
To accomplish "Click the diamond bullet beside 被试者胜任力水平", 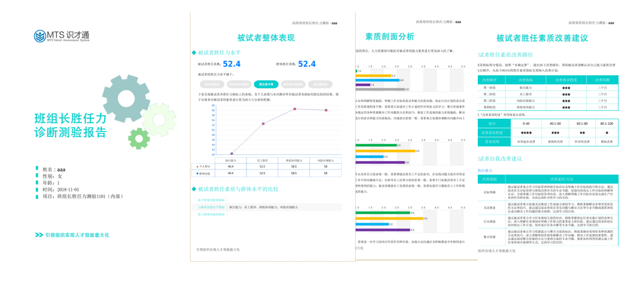I will click(195, 53).
